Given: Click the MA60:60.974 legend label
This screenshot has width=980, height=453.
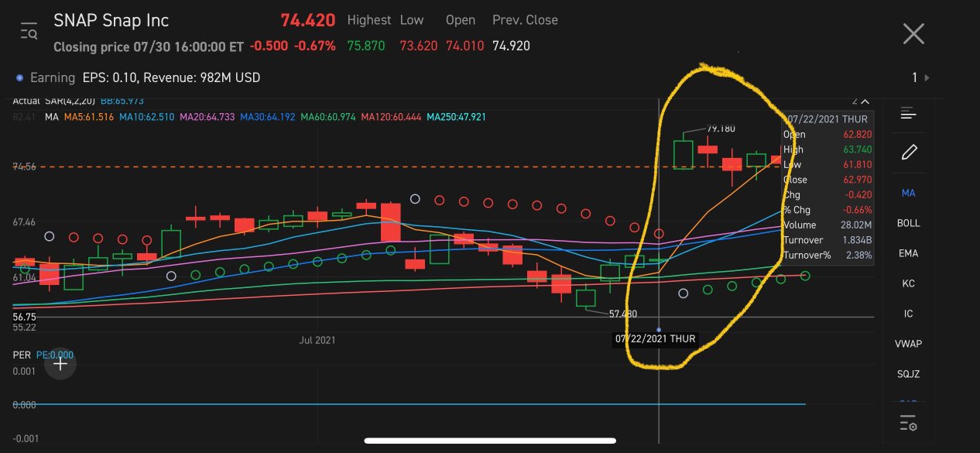Looking at the screenshot, I should tap(328, 117).
